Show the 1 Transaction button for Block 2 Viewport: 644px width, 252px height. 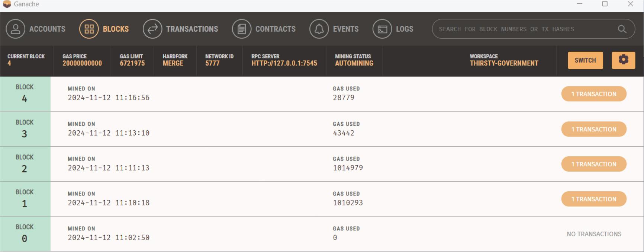(x=593, y=164)
